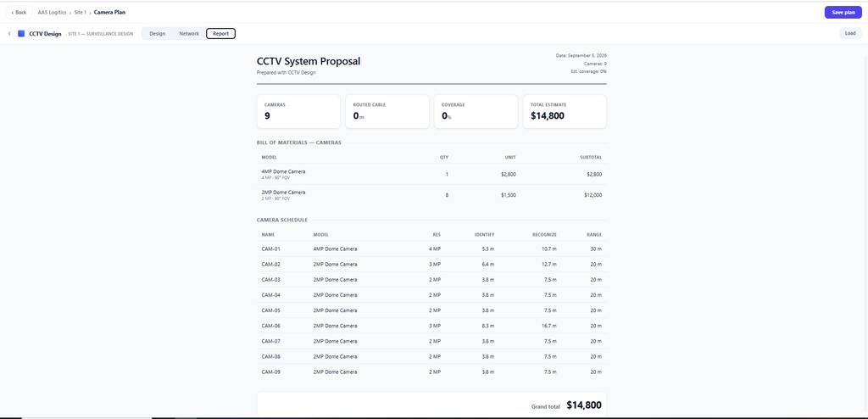This screenshot has width=868, height=419.
Task: Click the 'Est. coverage: 0%' header line
Action: [588, 71]
